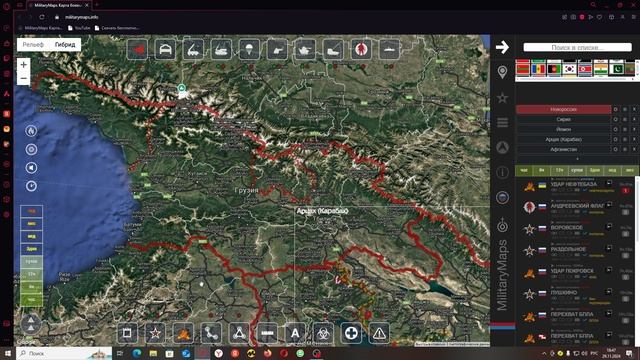This screenshot has height=360, width=640.
Task: Select the сутки filter in map left column
Action: pyautogui.click(x=31, y=261)
